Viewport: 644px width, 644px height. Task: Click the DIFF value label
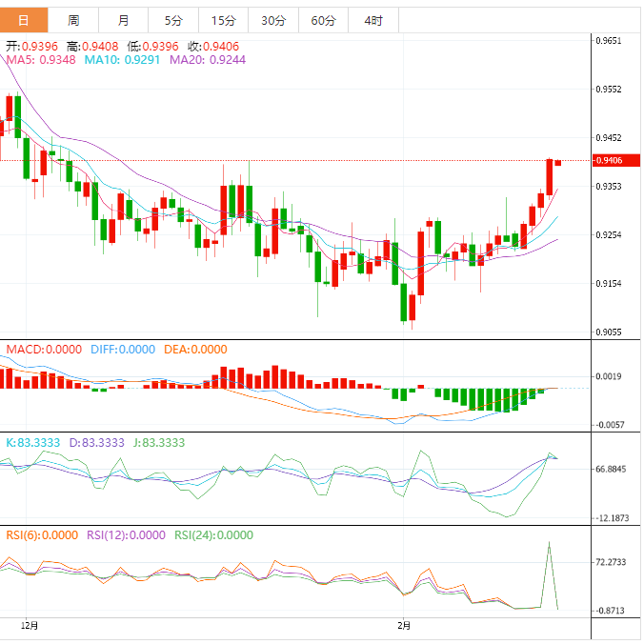click(122, 350)
